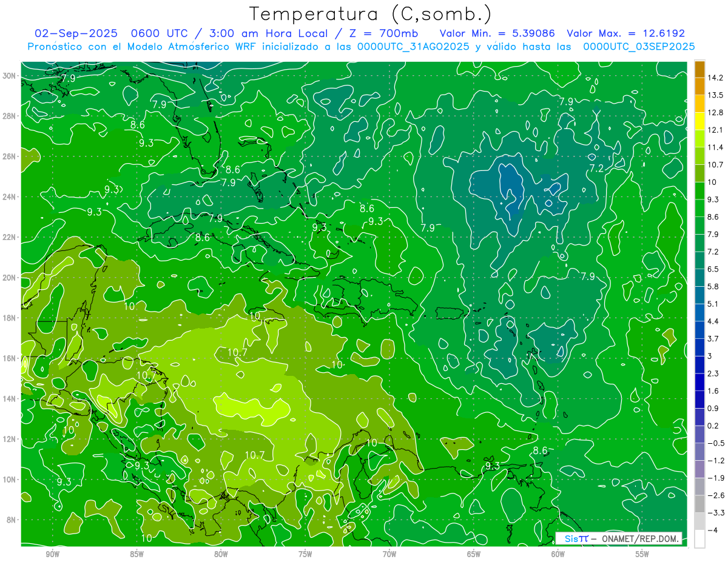Click the 10N latitude axis label
The height and width of the screenshot is (562, 728).
point(9,480)
